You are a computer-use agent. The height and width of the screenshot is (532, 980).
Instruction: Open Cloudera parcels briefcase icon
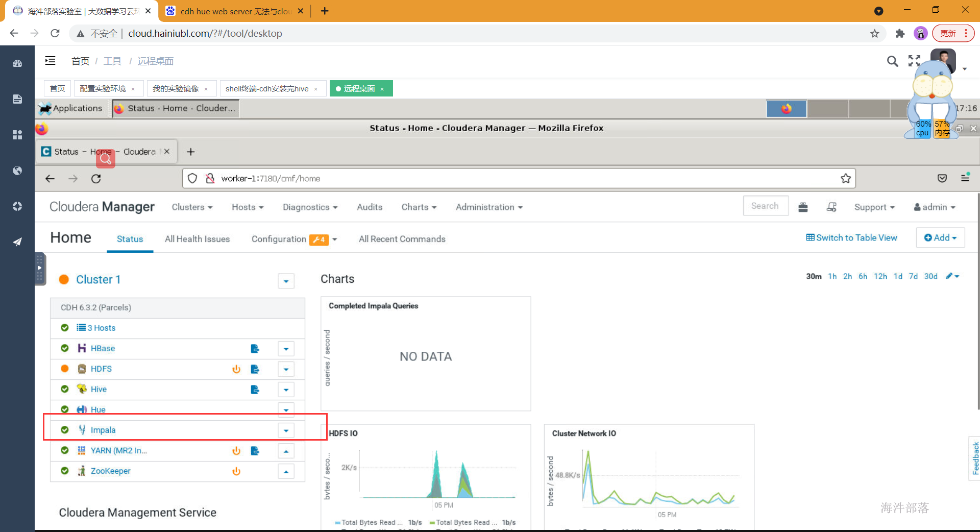(803, 207)
